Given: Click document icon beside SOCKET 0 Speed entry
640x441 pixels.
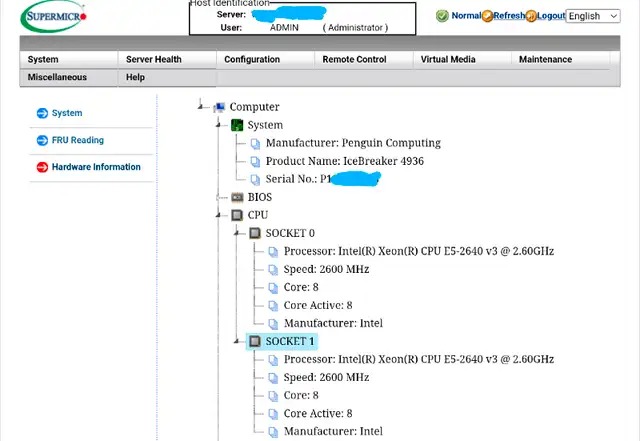Looking at the screenshot, I should coord(273,270).
